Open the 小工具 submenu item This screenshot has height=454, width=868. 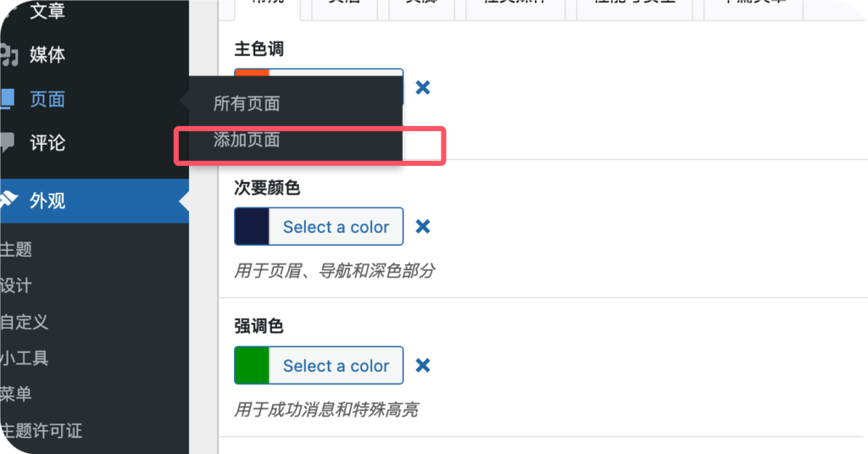[x=25, y=358]
